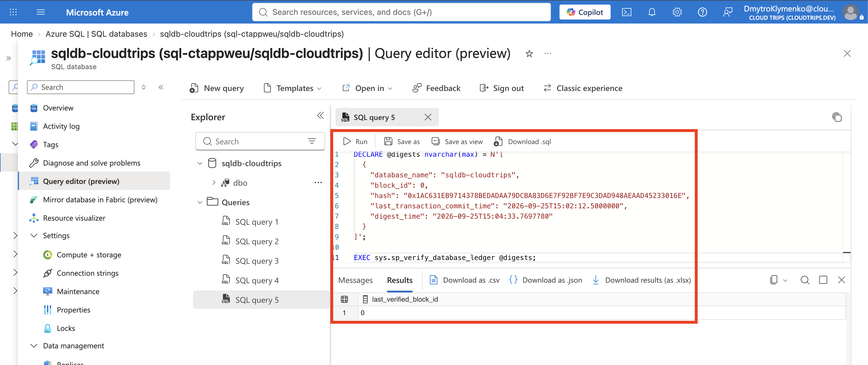Switch to the Messages tab
The height and width of the screenshot is (365, 868).
pos(356,280)
